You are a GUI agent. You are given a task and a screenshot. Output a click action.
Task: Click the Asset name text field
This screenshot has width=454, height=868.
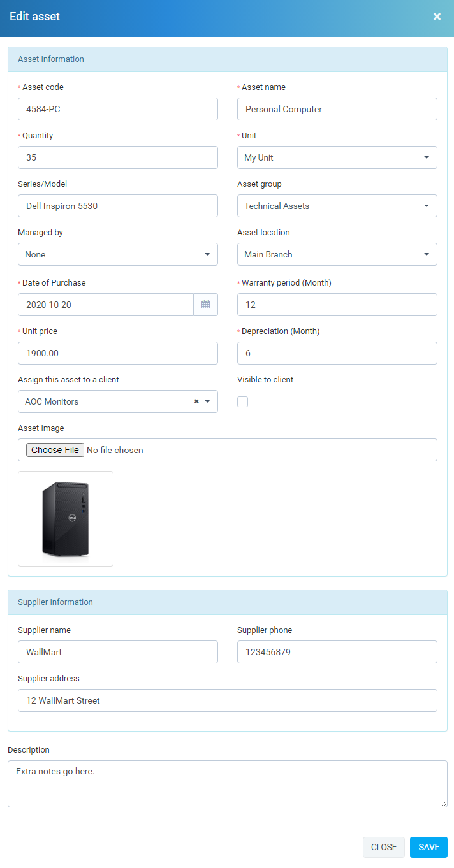[337, 109]
